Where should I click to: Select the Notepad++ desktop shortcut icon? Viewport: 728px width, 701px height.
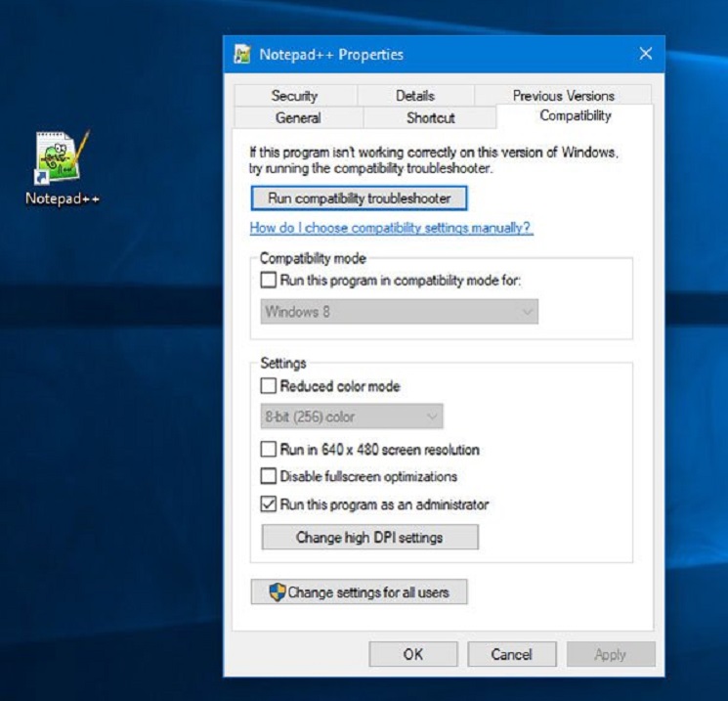(62, 156)
